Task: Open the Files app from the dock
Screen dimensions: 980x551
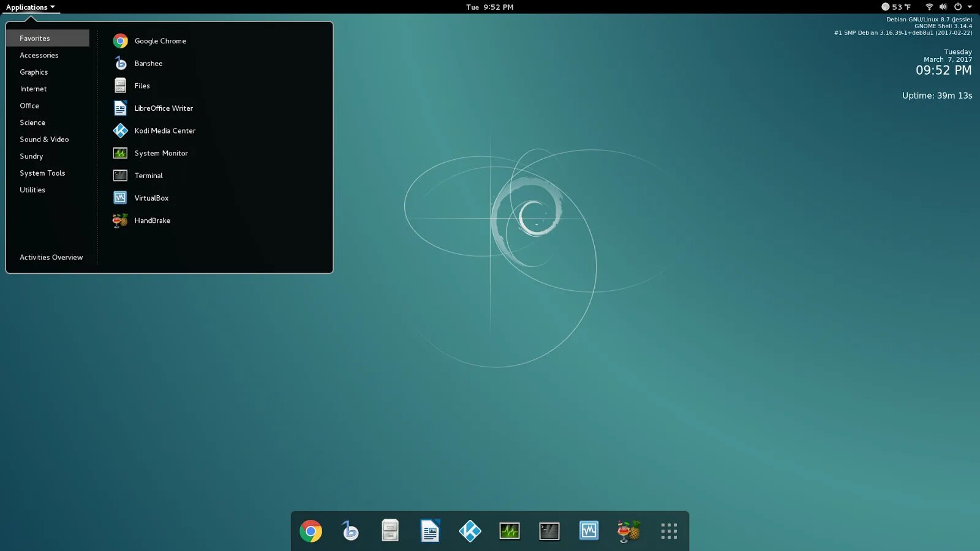Action: [390, 531]
